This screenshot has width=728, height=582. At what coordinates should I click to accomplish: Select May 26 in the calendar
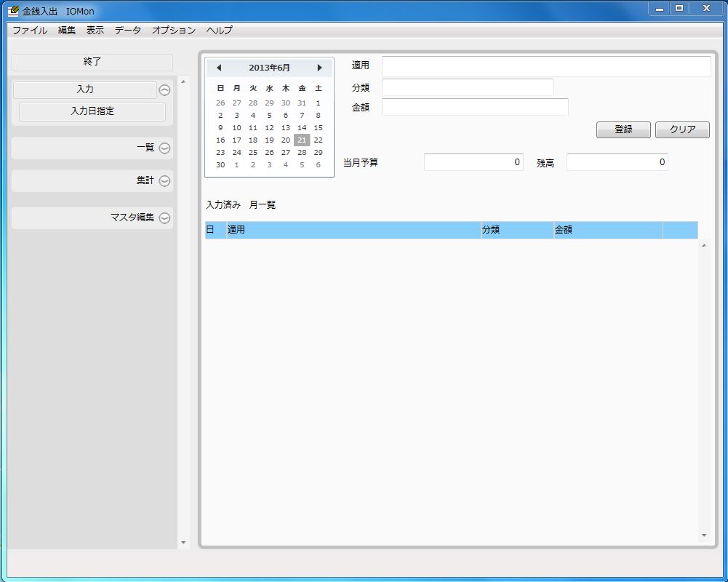[220, 103]
